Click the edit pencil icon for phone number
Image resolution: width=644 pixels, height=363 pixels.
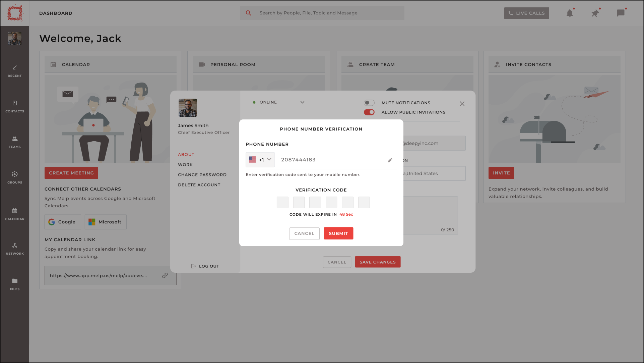pos(390,160)
